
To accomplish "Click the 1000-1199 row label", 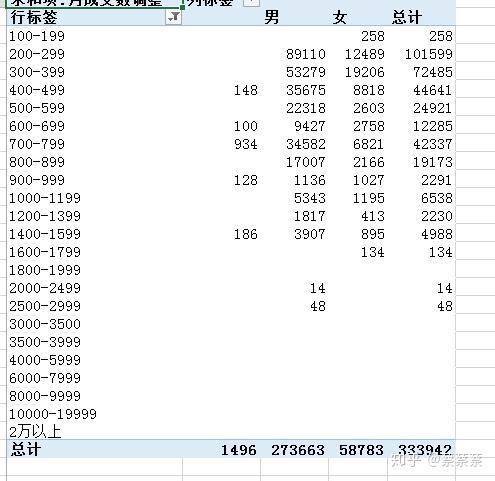I will (45, 198).
